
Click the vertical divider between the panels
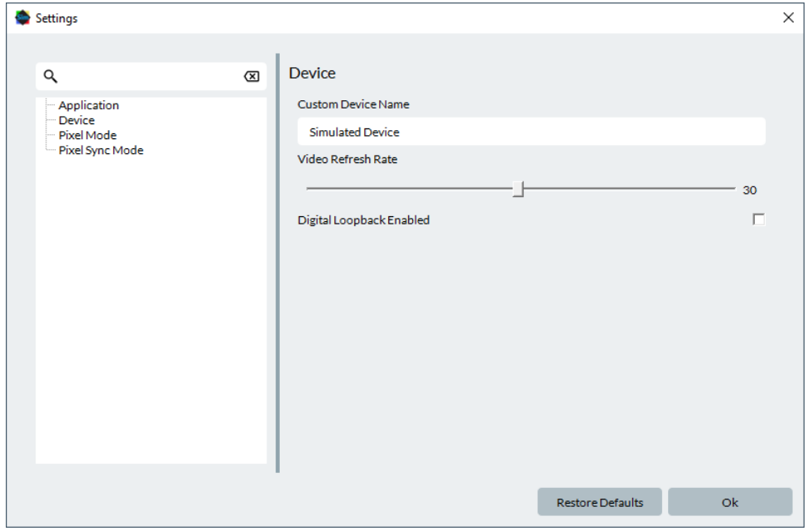278,263
